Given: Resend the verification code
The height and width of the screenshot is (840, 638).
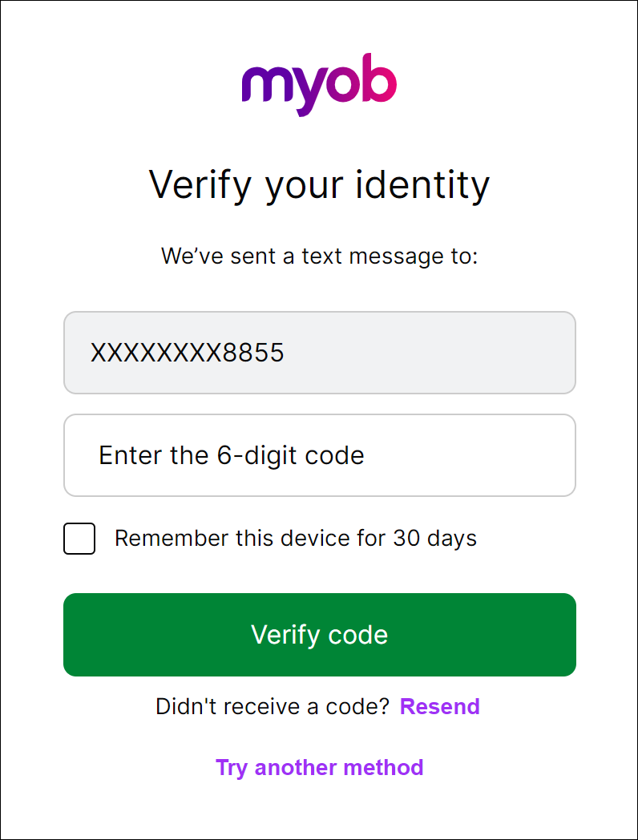Looking at the screenshot, I should click(x=440, y=707).
